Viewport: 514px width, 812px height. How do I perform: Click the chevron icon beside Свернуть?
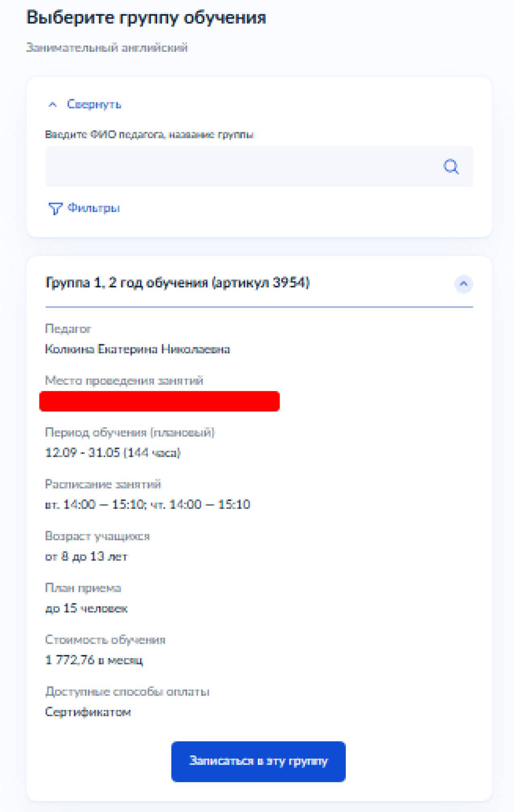53,105
